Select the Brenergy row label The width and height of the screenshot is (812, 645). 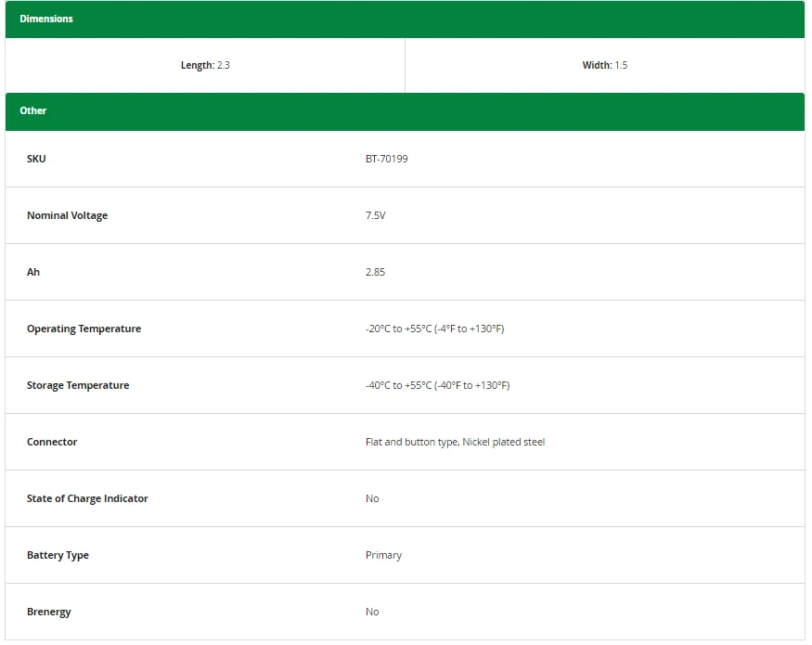point(48,612)
